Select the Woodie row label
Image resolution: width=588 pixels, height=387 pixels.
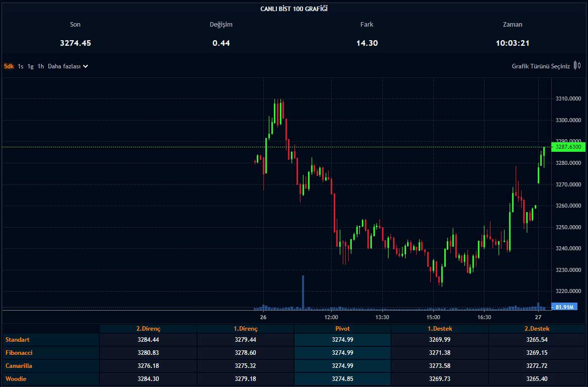coord(16,379)
